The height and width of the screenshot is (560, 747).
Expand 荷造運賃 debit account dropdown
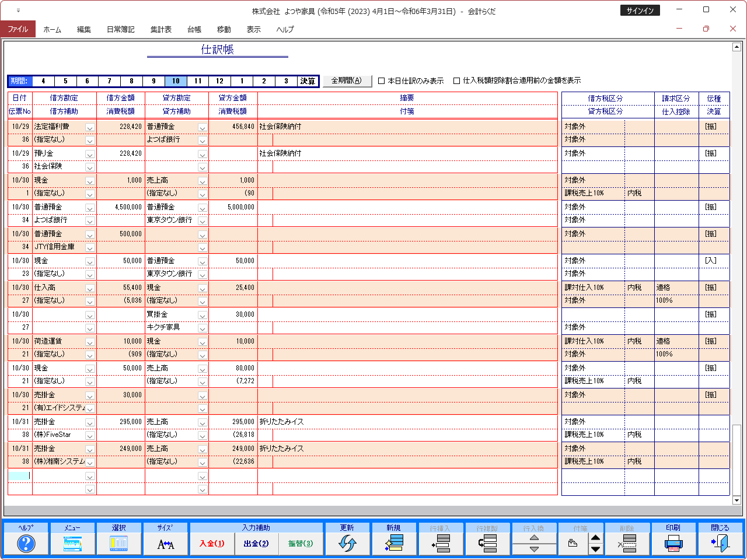point(90,342)
